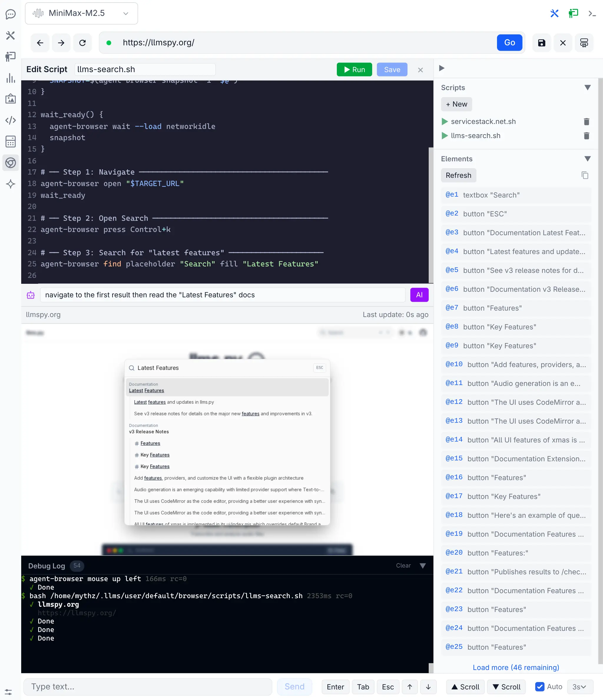This screenshot has height=700, width=603.
Task: Open the terminal icon at the top right
Action: click(592, 14)
